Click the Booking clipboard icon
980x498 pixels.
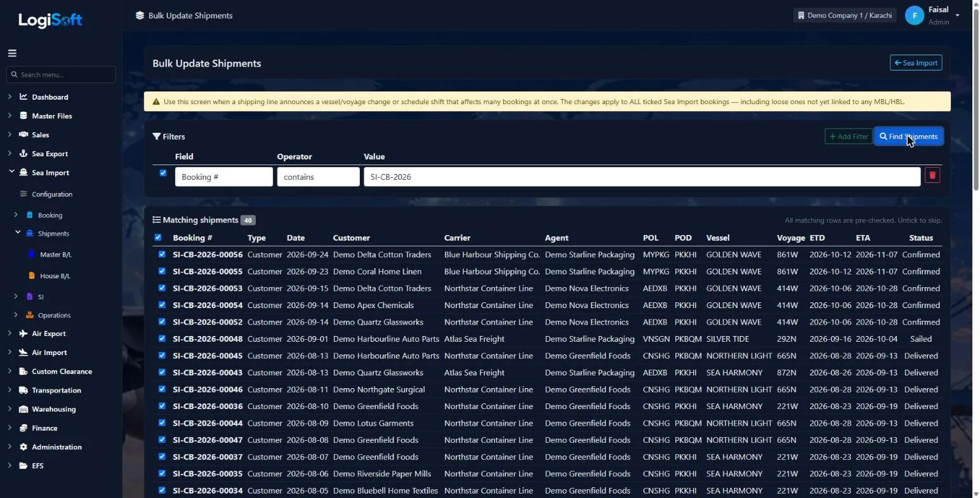(x=29, y=215)
